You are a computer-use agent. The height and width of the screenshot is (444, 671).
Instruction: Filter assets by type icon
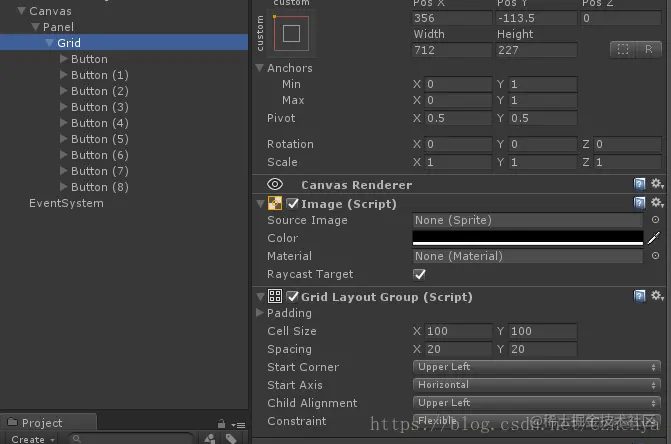tap(210, 439)
